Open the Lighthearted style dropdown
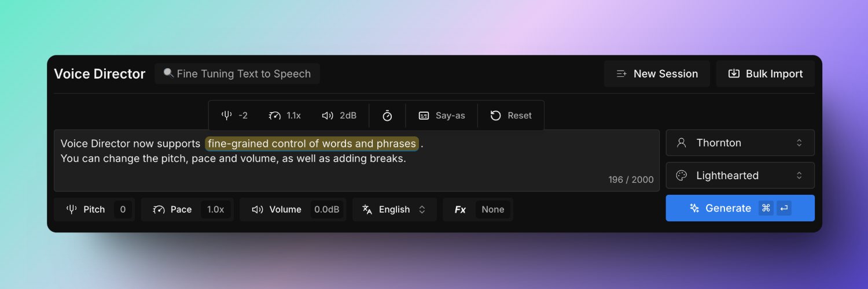 (x=740, y=175)
